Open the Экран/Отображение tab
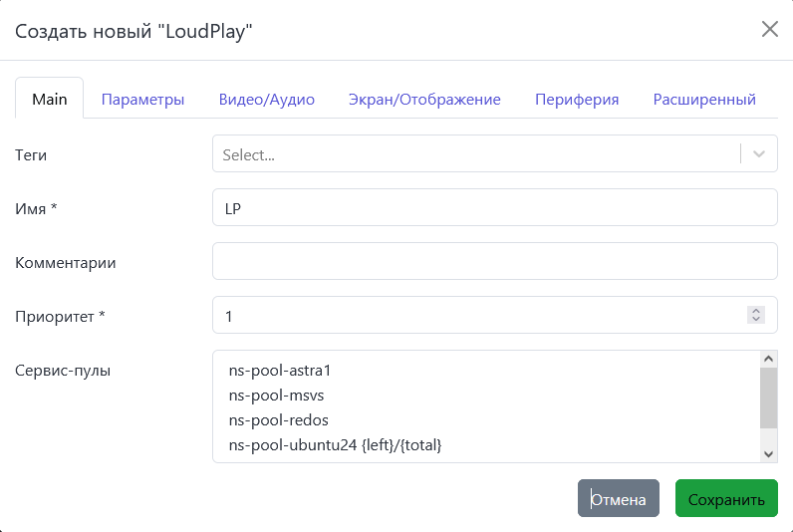This screenshot has width=793, height=532. (x=424, y=100)
